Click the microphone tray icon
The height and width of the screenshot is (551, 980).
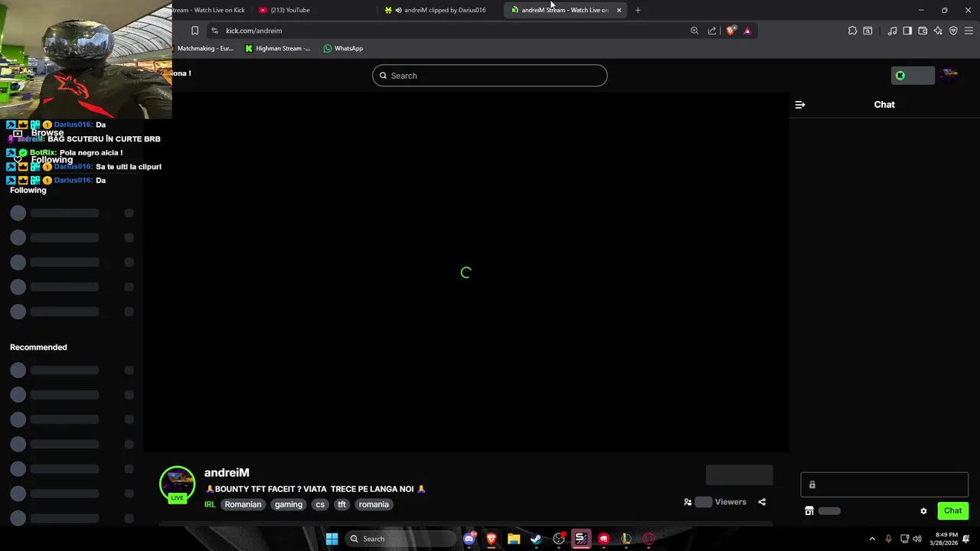(888, 539)
